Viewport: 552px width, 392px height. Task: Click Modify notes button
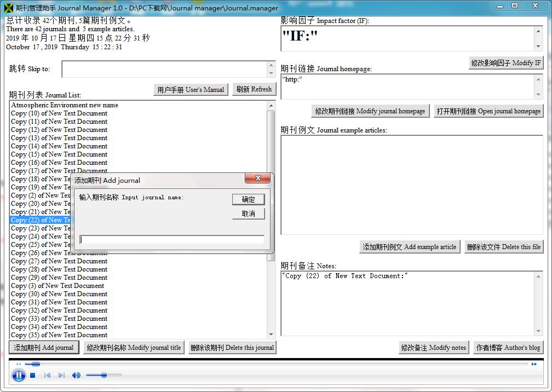tap(433, 348)
